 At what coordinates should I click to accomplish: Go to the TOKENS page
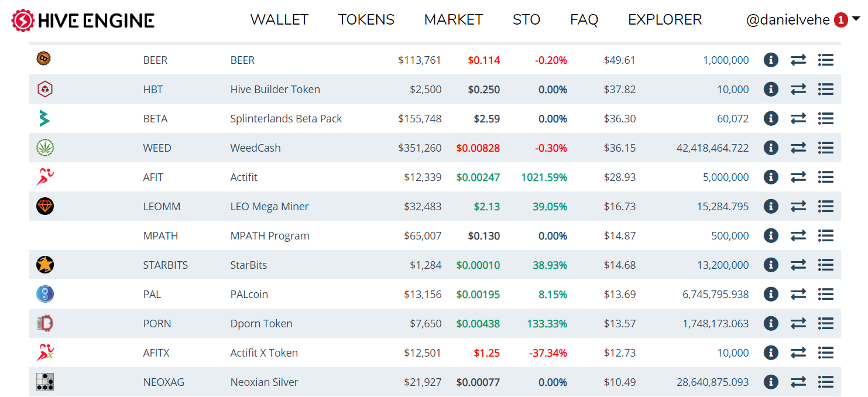(x=366, y=20)
